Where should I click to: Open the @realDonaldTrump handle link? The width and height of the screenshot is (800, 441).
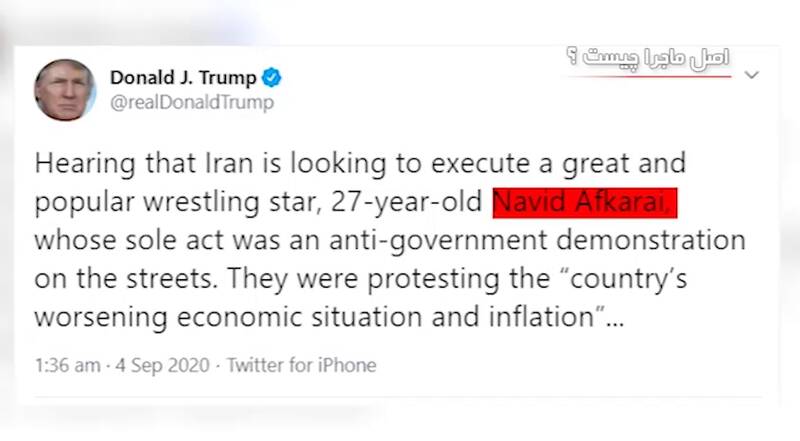point(192,102)
